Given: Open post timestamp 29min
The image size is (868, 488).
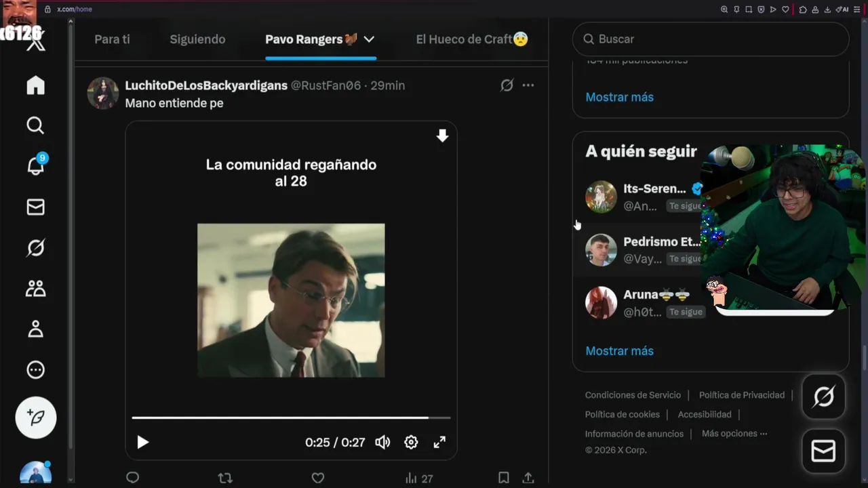Looking at the screenshot, I should [388, 85].
